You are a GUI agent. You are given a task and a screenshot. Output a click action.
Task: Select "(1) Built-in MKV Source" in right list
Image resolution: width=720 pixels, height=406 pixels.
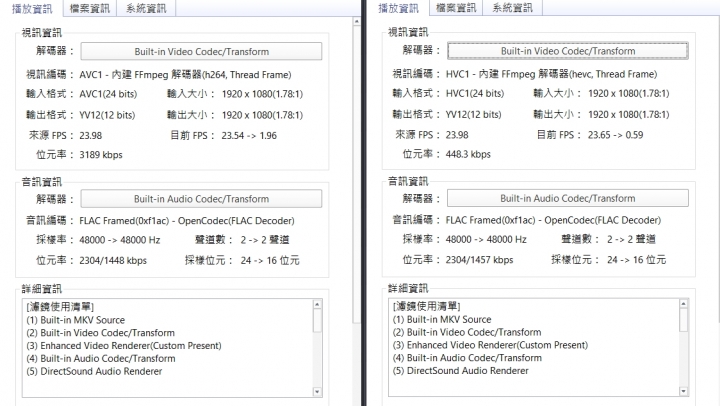[442, 320]
